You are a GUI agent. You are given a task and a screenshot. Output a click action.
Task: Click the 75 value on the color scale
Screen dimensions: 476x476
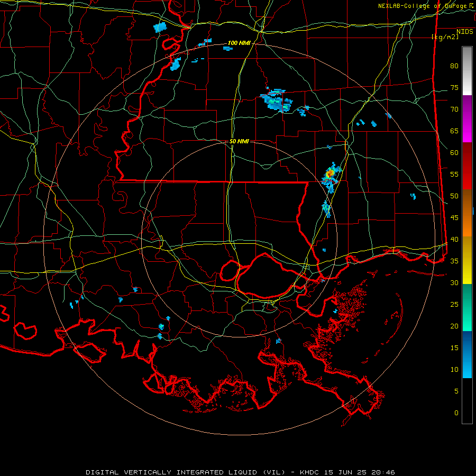(x=454, y=88)
